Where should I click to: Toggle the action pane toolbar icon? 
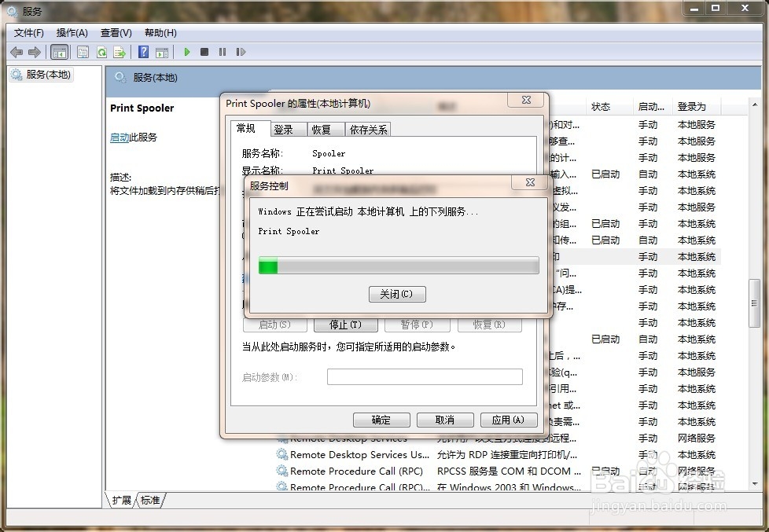[x=162, y=52]
